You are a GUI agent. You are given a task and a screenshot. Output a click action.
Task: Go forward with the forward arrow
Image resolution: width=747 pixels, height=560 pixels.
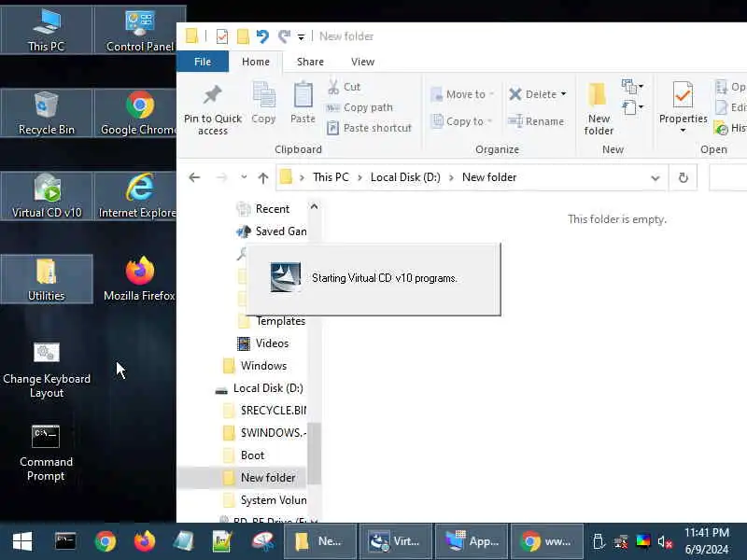pyautogui.click(x=221, y=177)
